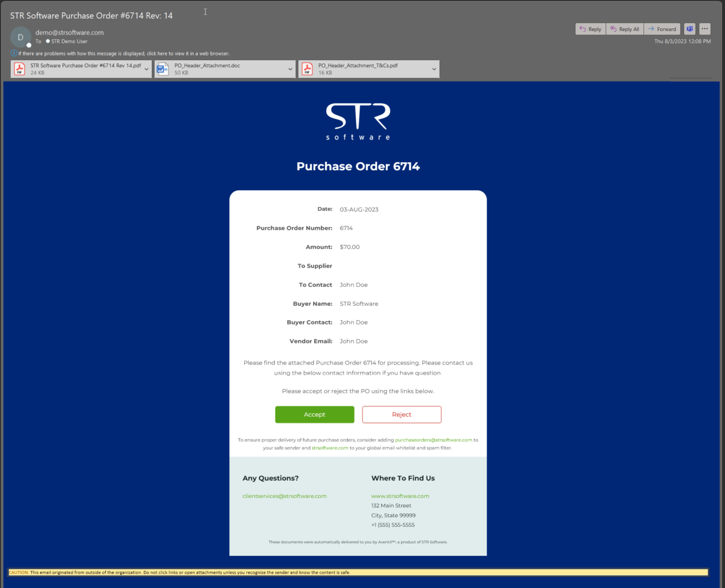Open the Purchase Order PDF attachment dropdown
The width and height of the screenshot is (725, 588).
[x=146, y=68]
